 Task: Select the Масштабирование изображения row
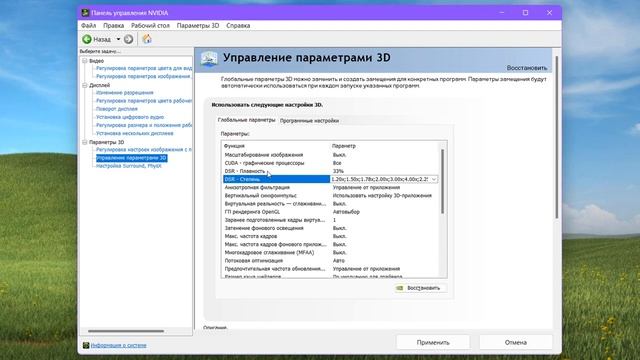[x=331, y=155]
